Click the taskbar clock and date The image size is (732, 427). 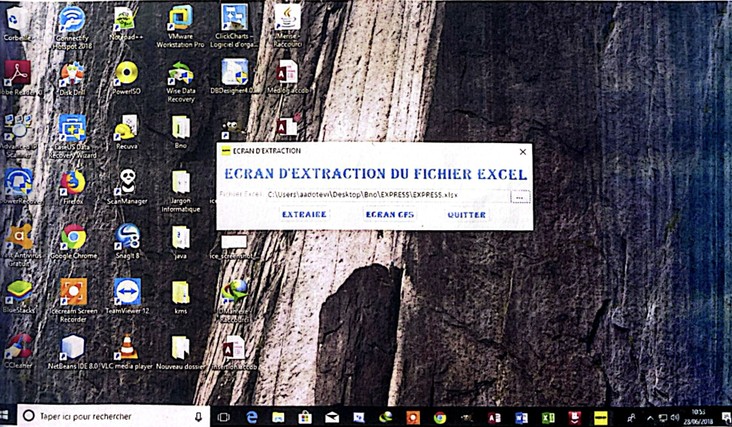pyautogui.click(x=703, y=415)
